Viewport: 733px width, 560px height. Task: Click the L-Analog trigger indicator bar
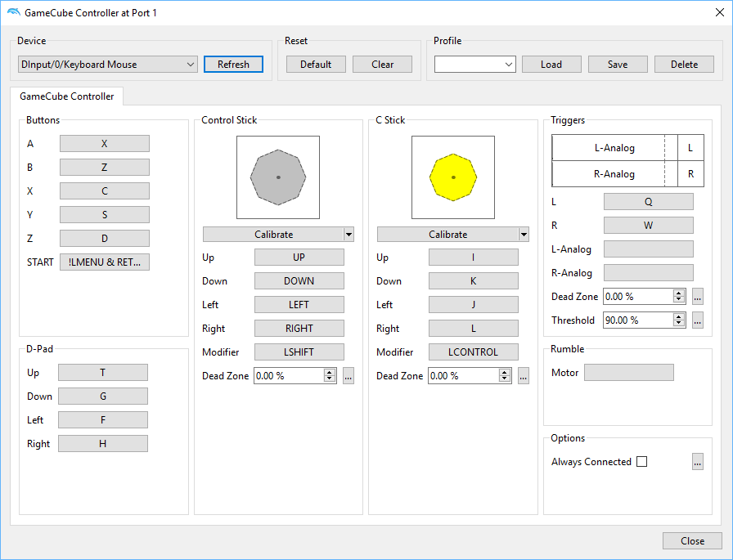614,148
